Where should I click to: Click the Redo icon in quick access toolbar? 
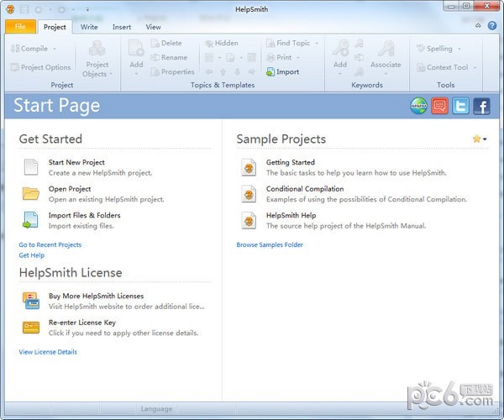(x=61, y=9)
